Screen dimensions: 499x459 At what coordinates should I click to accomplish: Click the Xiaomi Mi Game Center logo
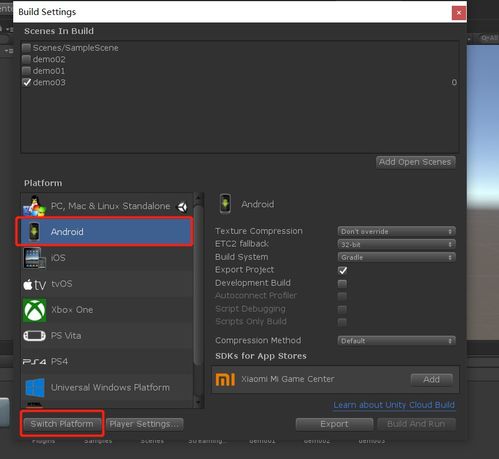[225, 379]
